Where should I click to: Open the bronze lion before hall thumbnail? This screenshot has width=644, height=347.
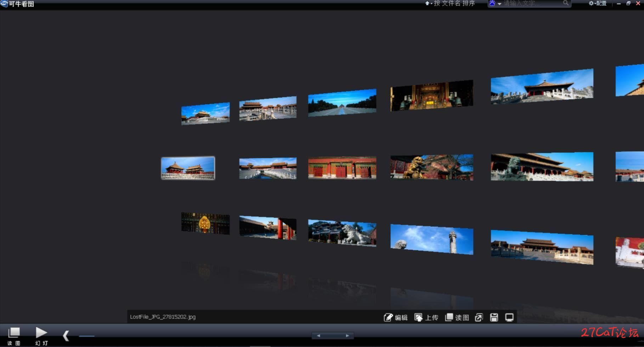[x=542, y=167]
